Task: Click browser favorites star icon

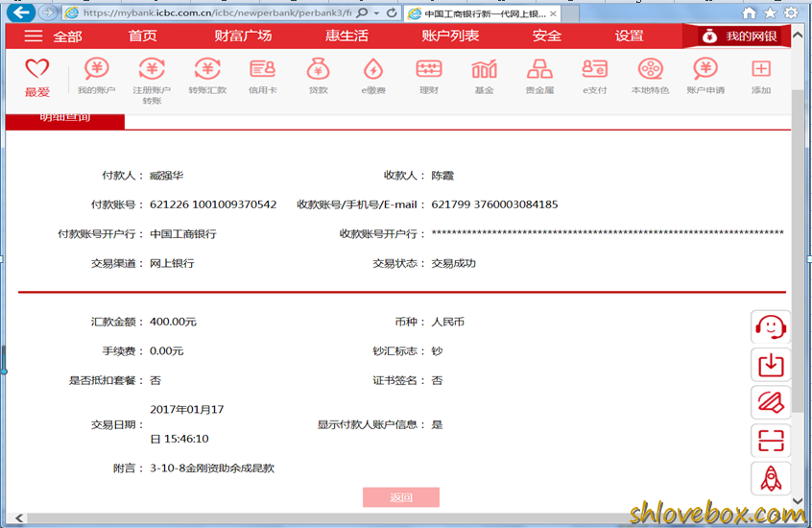Action: pos(770,12)
